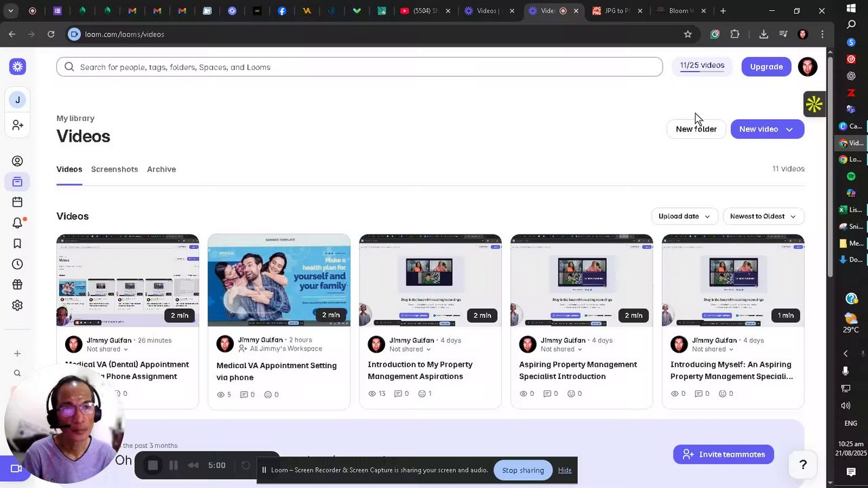Viewport: 868px width, 488px height.
Task: Click the Loom extension asterisk badge
Action: [814, 104]
